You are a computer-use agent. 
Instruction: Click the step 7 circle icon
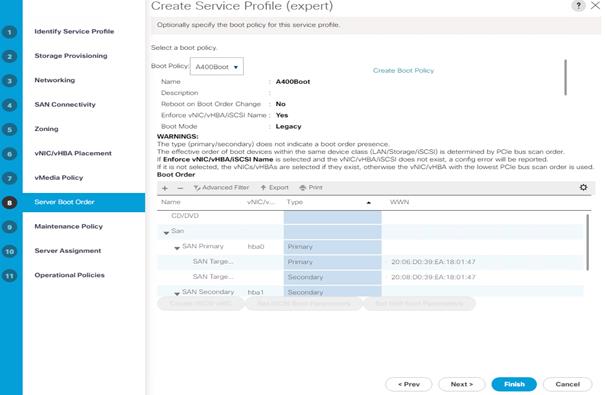[x=10, y=178]
